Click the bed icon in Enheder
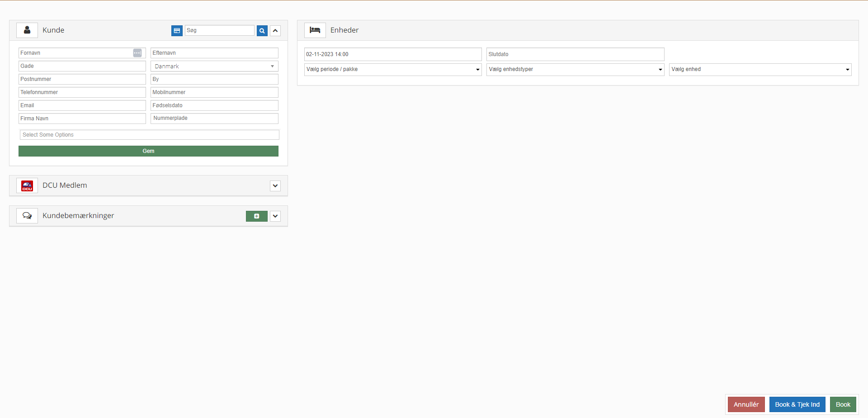The height and width of the screenshot is (418, 868). pyautogui.click(x=315, y=30)
